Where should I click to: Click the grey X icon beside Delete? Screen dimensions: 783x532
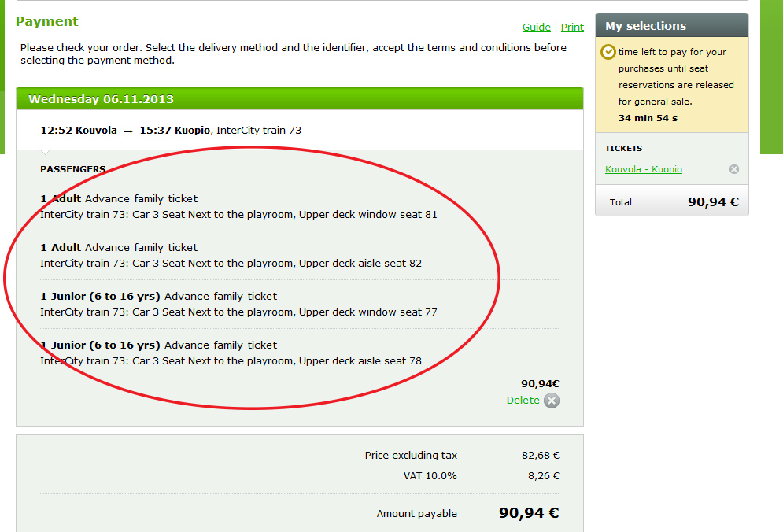[552, 401]
